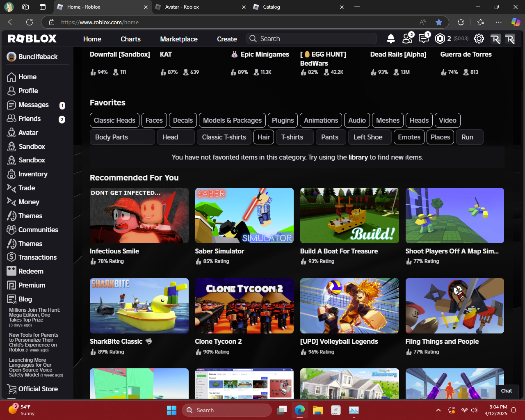Screen dimensions: 525x420
Task: Click the Windows taskbar Search box
Action: coord(227,410)
